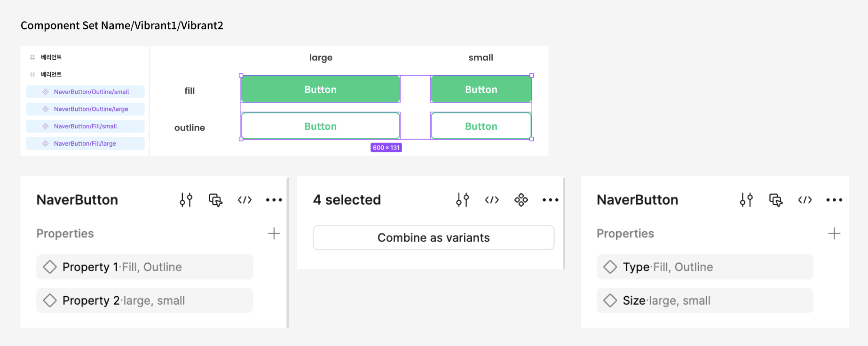Image resolution: width=868 pixels, height=346 pixels.
Task: Click the 'large' column label
Action: point(321,58)
